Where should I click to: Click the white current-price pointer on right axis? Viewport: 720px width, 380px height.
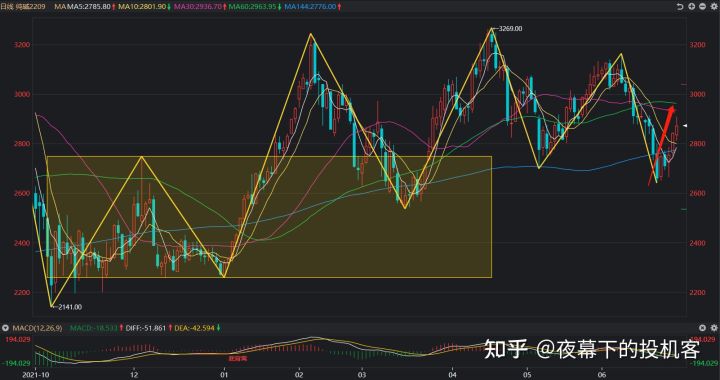[684, 125]
